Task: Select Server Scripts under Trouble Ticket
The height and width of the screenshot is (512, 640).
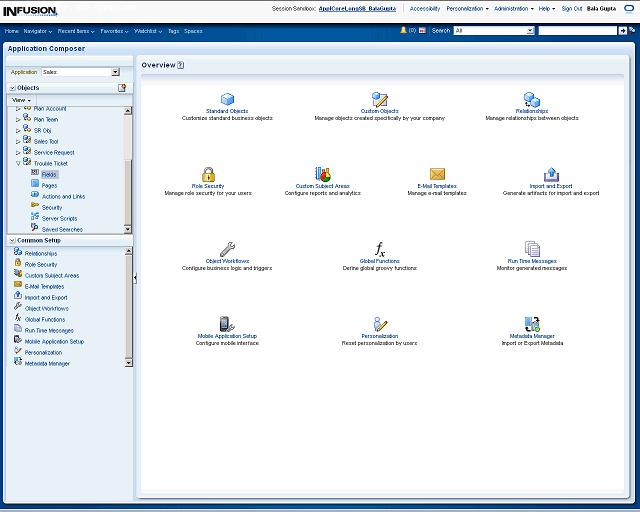Action: pyautogui.click(x=59, y=218)
